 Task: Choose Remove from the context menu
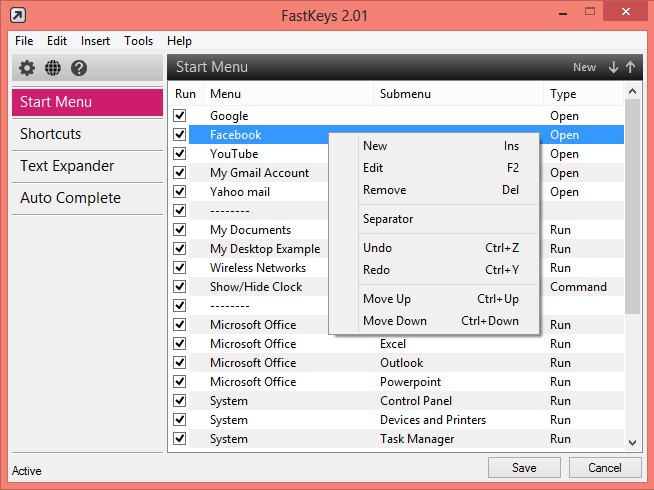(x=384, y=190)
